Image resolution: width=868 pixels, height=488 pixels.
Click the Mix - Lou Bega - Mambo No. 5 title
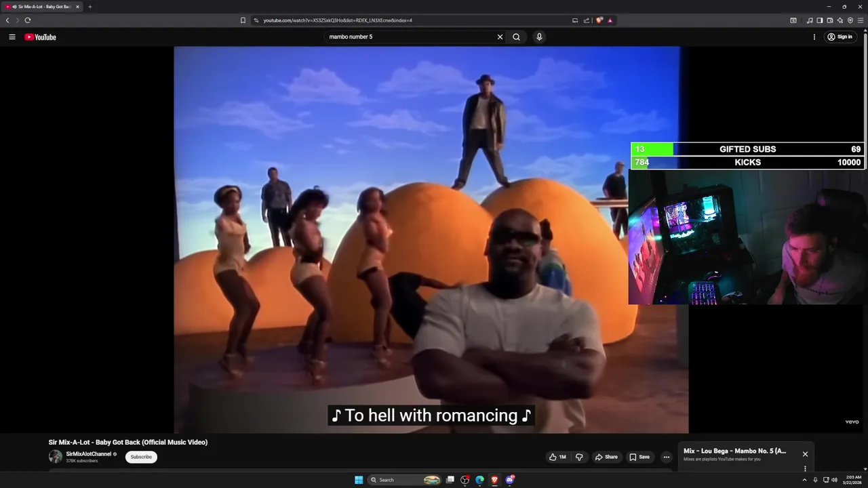(735, 451)
